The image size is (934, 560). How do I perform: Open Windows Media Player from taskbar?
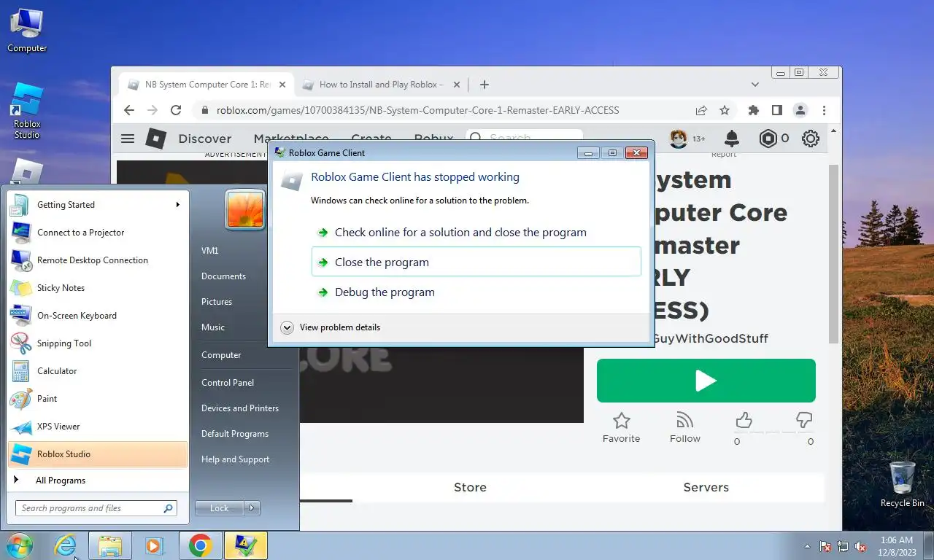154,545
